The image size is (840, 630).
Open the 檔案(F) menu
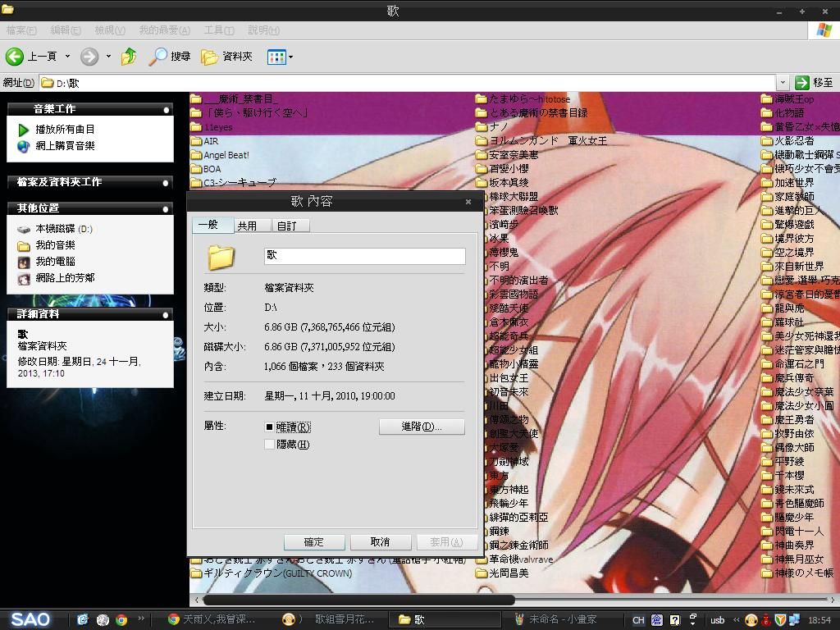21,30
